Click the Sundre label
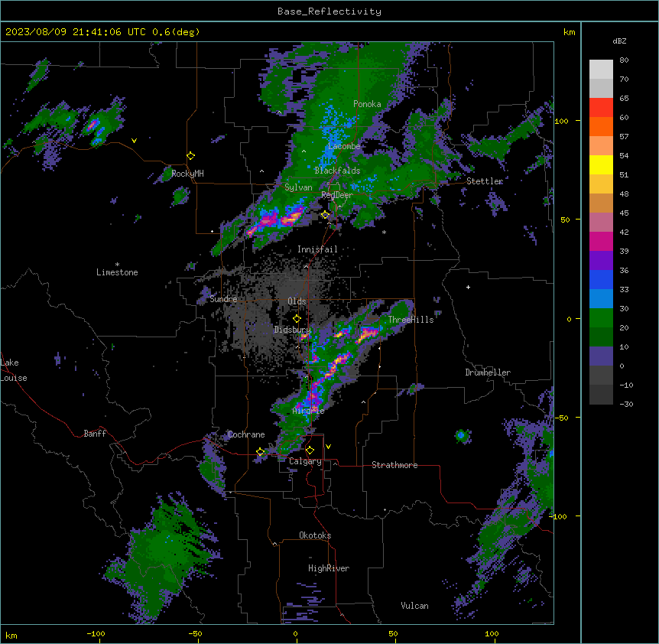This screenshot has width=659, height=644. pos(223,299)
